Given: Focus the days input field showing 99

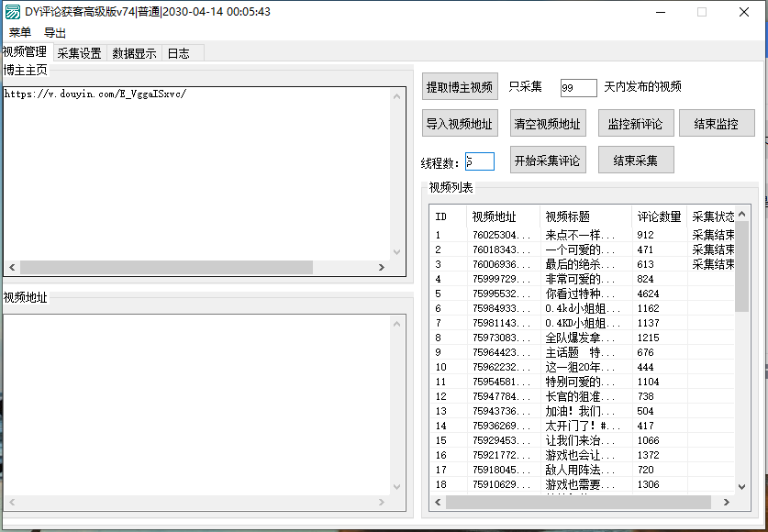Looking at the screenshot, I should 578,88.
